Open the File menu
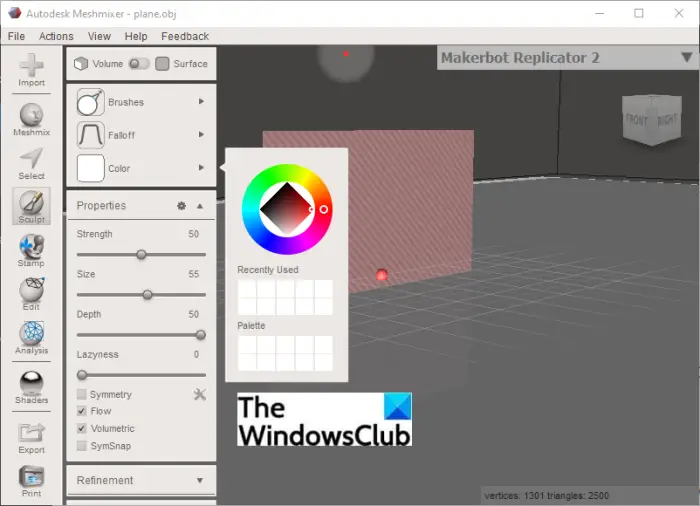700x506 pixels. pos(17,36)
